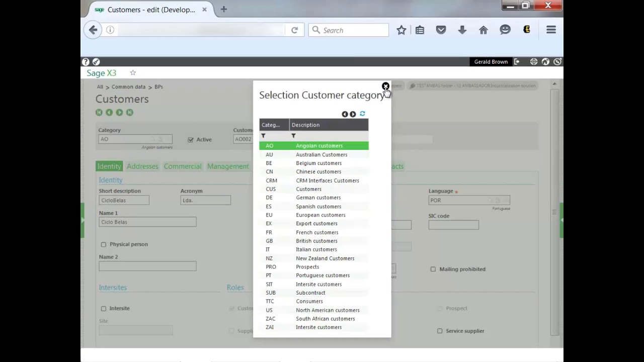Select Portuguese customers row
This screenshot has height=362, width=644.
[x=314, y=276]
